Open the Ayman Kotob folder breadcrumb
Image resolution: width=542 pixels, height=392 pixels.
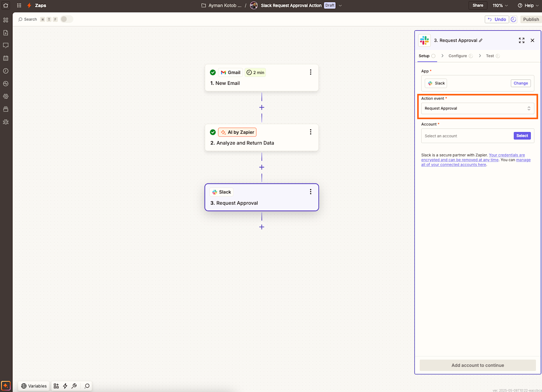coord(221,5)
